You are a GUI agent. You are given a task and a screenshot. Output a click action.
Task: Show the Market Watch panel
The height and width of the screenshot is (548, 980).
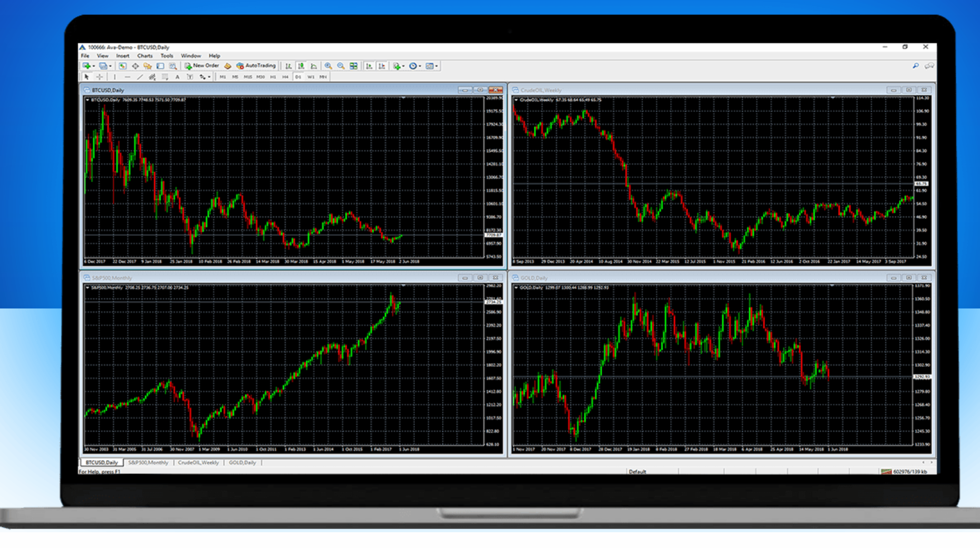123,66
